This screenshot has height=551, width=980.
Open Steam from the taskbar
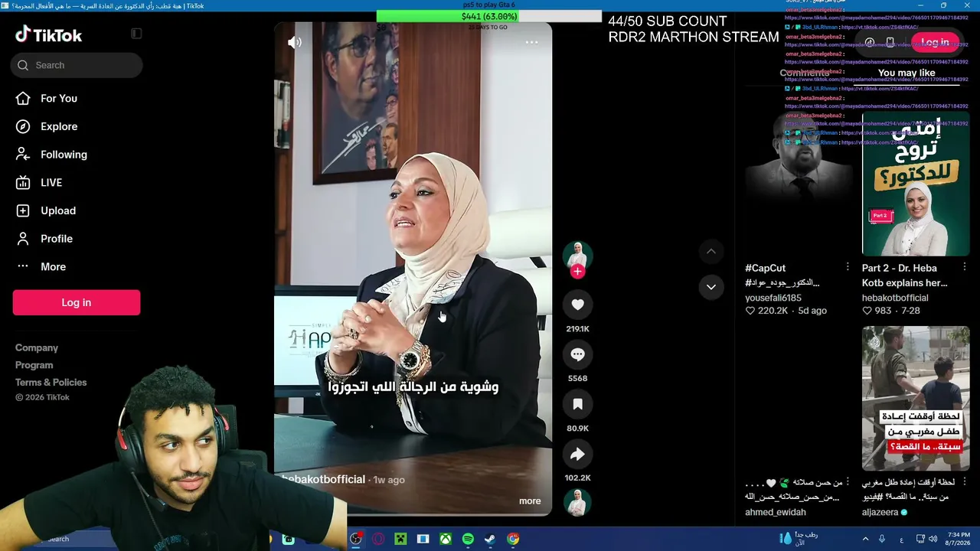click(490, 539)
